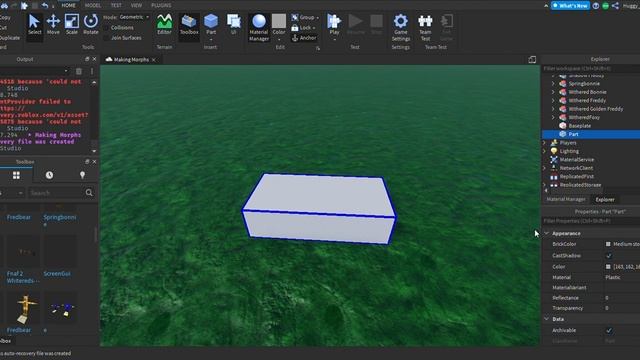Expand the Withered Bonnie model
This screenshot has width=640, height=360.
(553, 92)
